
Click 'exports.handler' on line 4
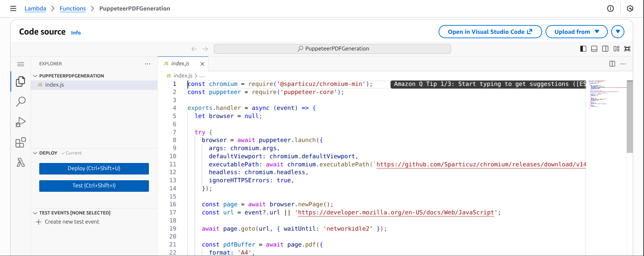214,108
